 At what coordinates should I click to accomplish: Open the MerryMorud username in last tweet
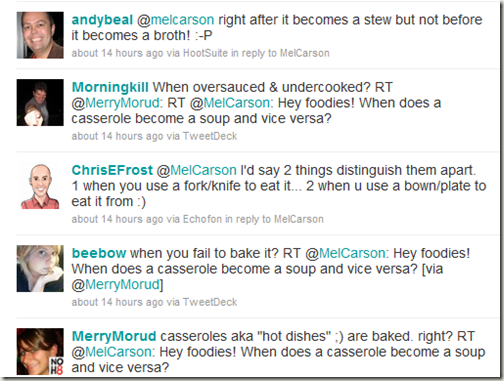coord(114,336)
